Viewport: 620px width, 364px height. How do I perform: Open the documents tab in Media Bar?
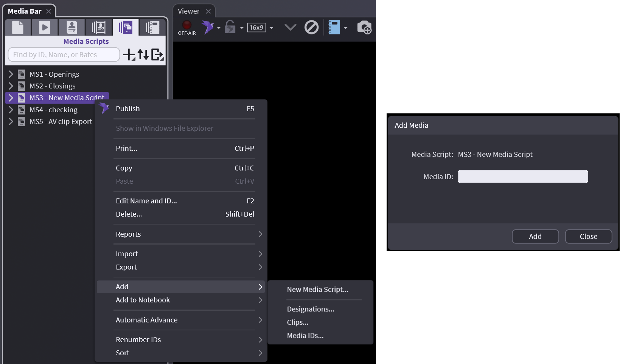coord(18,27)
